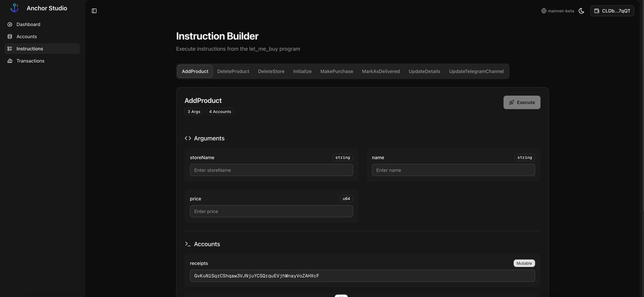This screenshot has width=644, height=297.
Task: Click the Transactions chart icon
Action: pyautogui.click(x=10, y=61)
